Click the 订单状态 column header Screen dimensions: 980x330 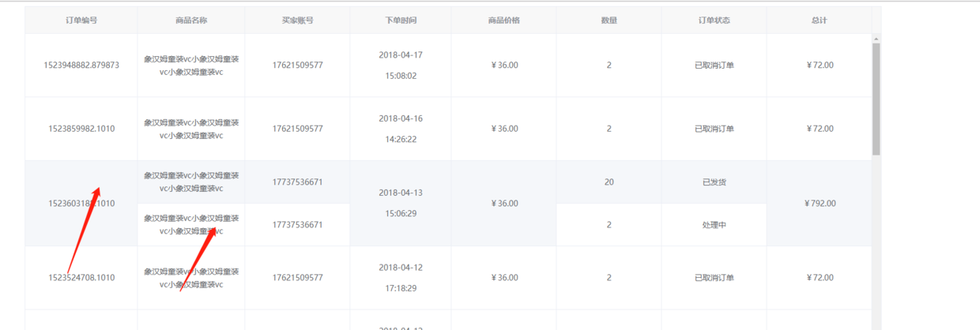[x=714, y=21]
